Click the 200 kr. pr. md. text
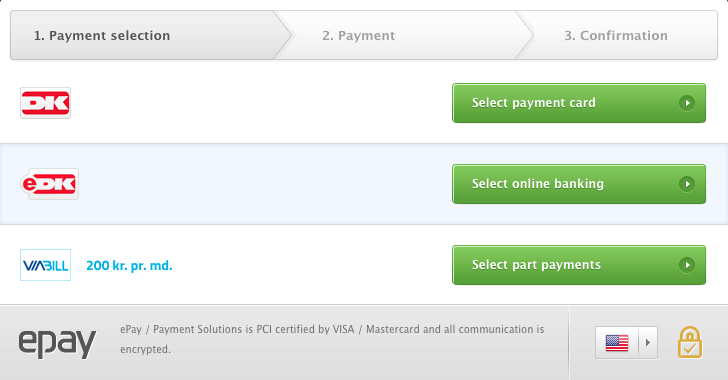The height and width of the screenshot is (380, 728). tap(129, 266)
